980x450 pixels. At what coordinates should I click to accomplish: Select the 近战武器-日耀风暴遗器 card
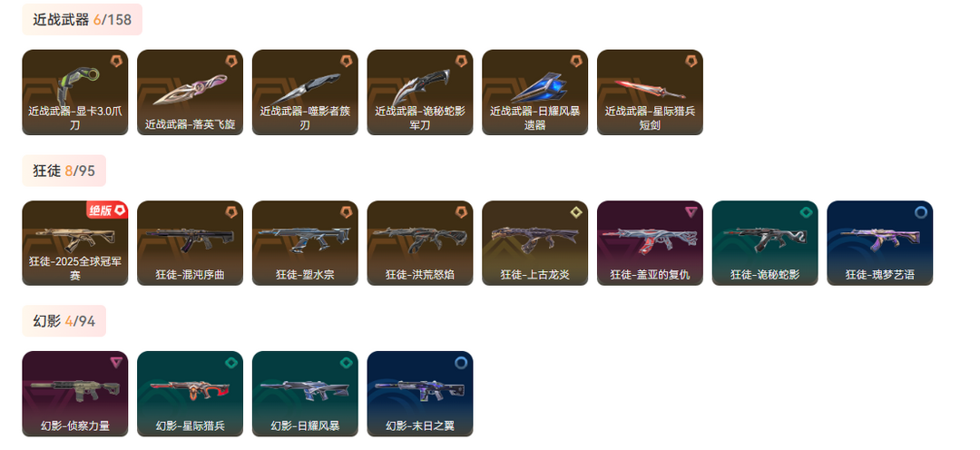pos(535,93)
